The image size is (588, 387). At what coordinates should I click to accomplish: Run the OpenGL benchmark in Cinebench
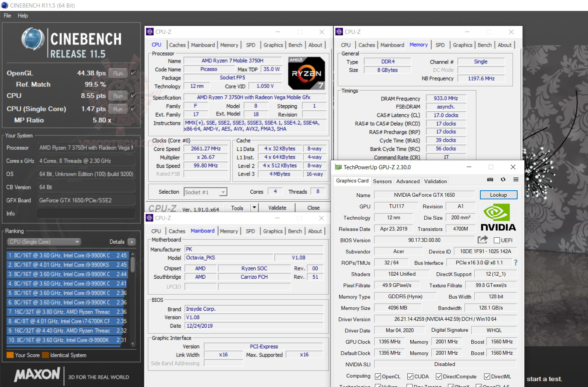(x=118, y=73)
